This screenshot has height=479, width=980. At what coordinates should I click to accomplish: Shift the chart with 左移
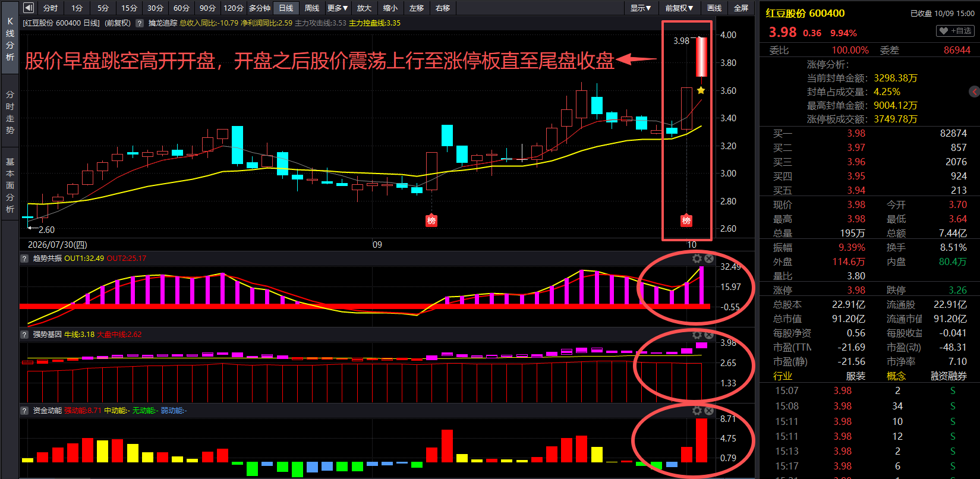(417, 8)
